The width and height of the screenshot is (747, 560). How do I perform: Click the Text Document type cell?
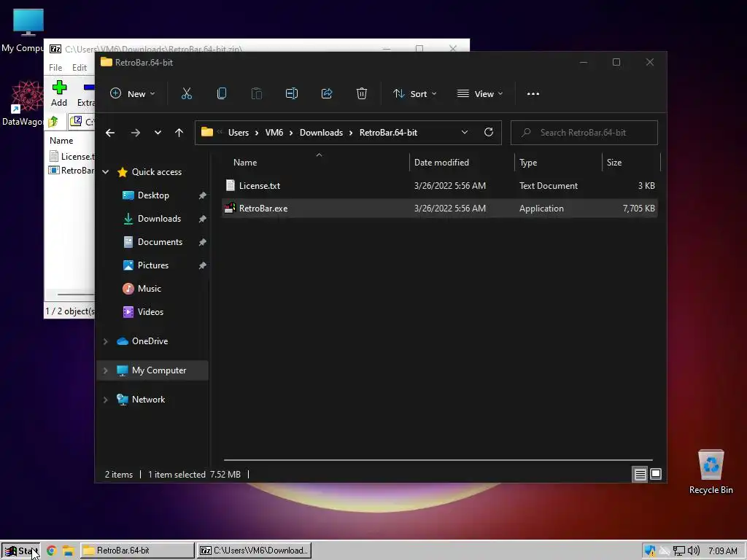(549, 186)
